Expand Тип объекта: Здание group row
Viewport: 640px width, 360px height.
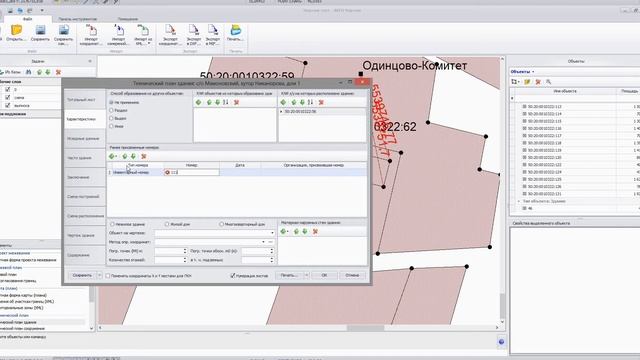pyautogui.click(x=519, y=201)
